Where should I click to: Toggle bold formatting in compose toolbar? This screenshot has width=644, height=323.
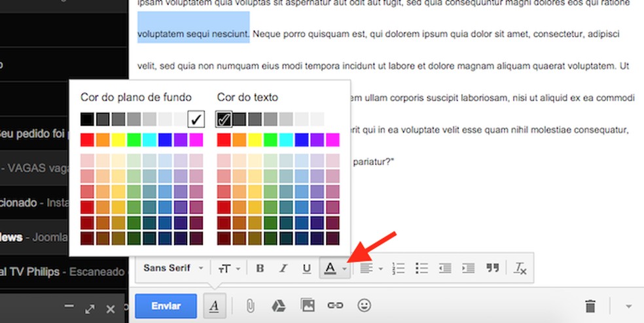click(260, 269)
